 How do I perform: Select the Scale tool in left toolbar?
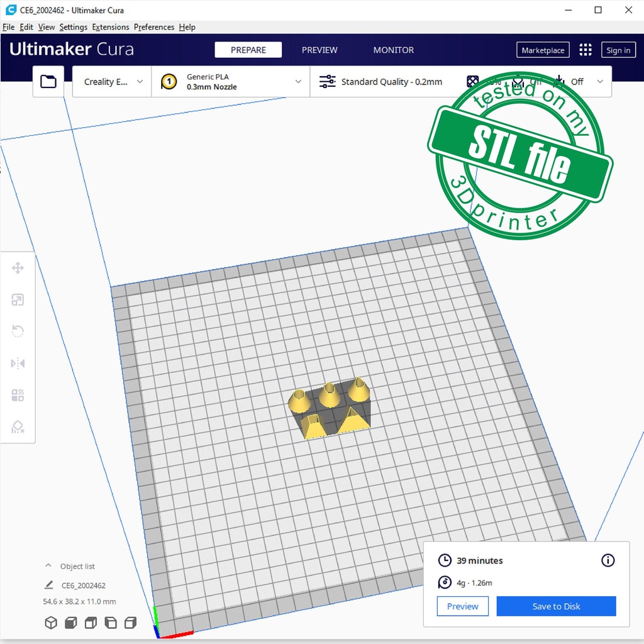[18, 300]
